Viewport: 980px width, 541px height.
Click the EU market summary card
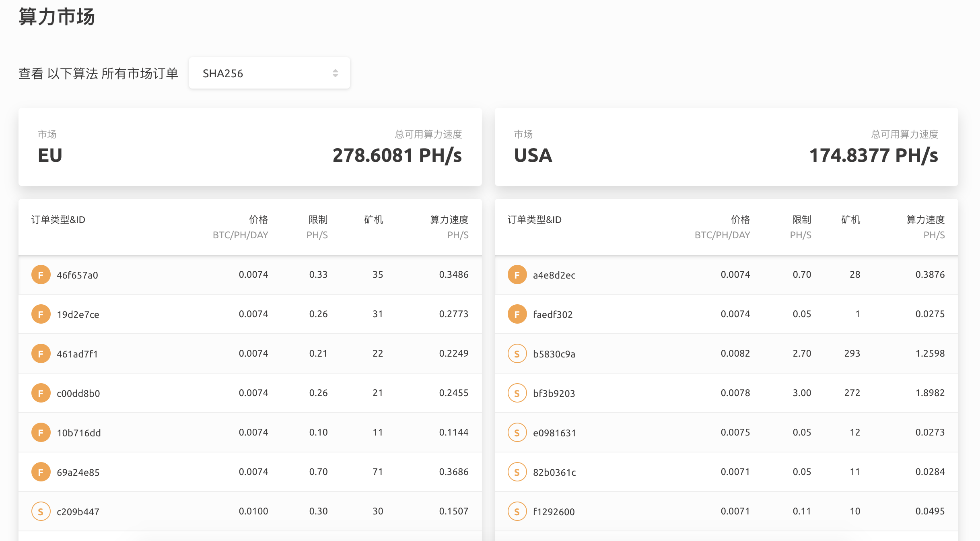pos(250,147)
